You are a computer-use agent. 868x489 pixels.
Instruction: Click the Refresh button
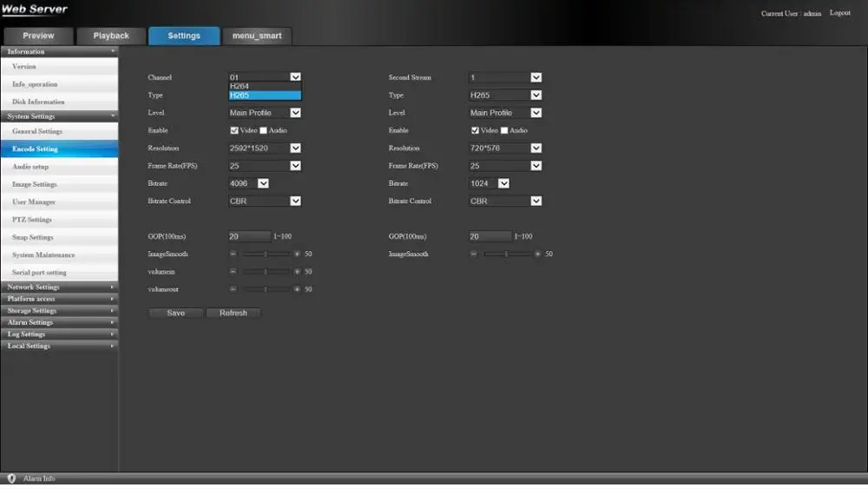233,313
